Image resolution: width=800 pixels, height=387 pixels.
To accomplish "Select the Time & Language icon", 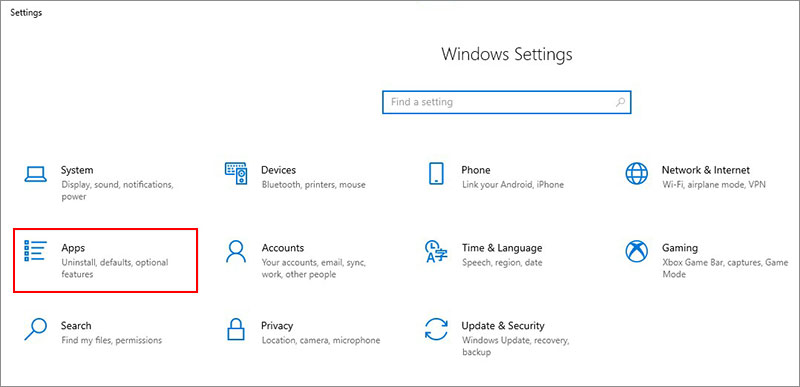I will (436, 251).
